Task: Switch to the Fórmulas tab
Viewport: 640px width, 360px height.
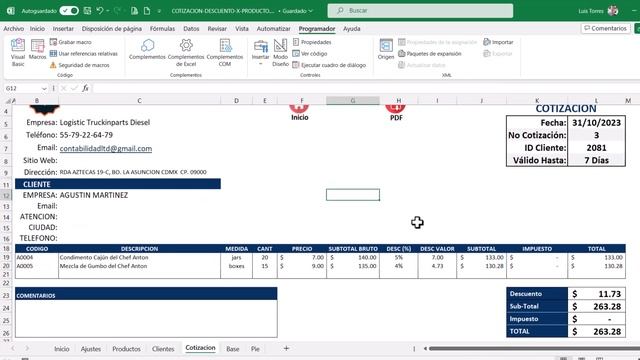Action: (x=162, y=29)
